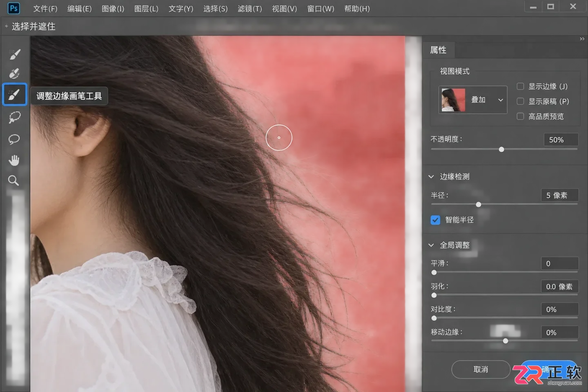Select the Hand tool
588x392 pixels.
click(14, 160)
